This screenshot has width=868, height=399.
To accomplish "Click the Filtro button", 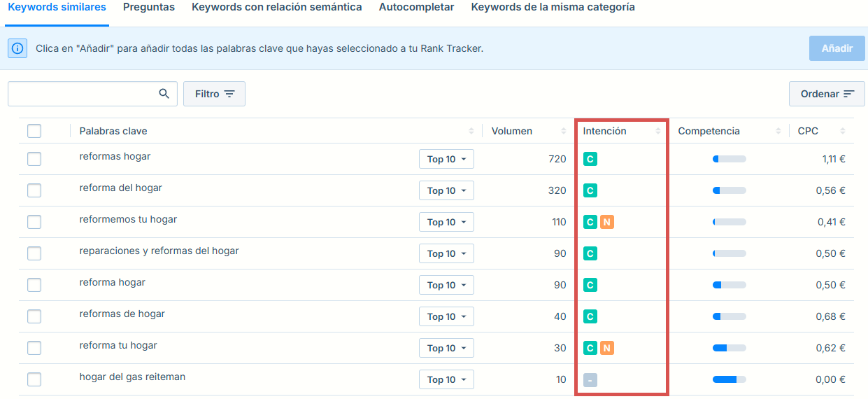I will point(214,94).
